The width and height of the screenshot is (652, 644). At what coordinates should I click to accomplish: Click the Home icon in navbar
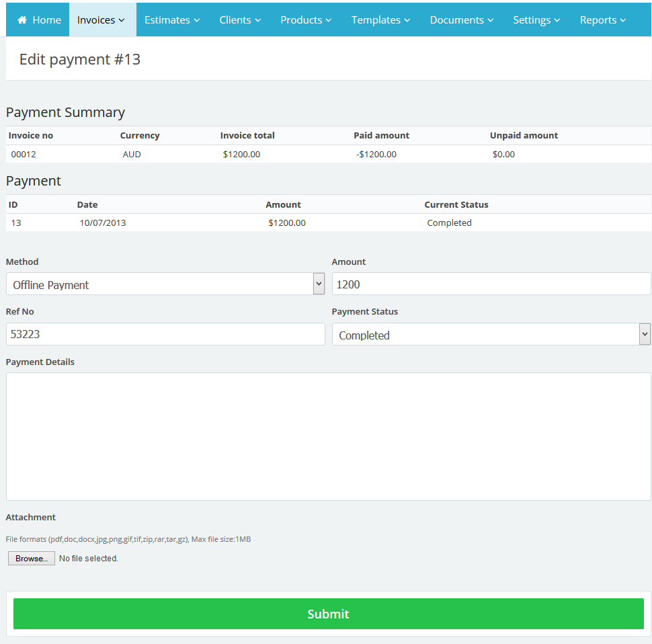[22, 20]
